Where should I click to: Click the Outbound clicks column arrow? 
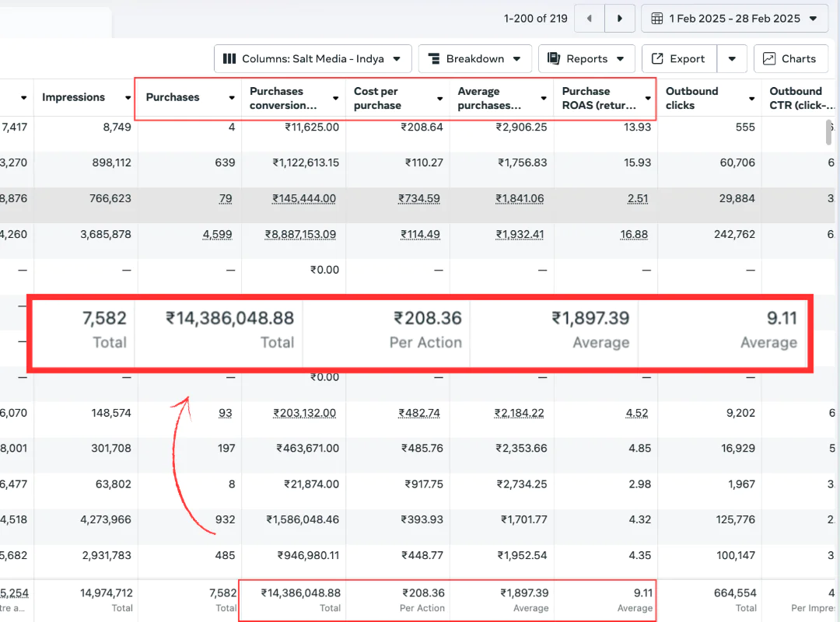[751, 98]
